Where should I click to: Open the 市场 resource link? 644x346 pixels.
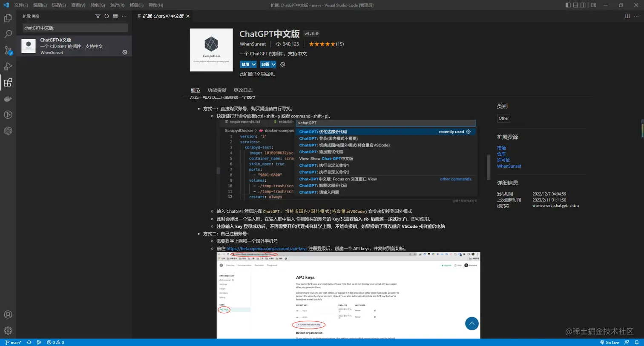[x=501, y=148]
